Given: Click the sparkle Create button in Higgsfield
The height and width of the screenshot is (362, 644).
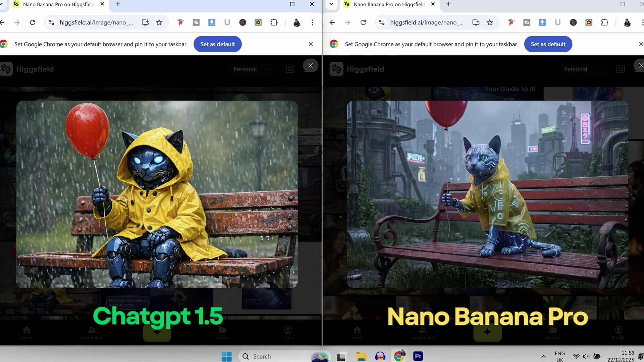Looking at the screenshot, I should 156,333.
